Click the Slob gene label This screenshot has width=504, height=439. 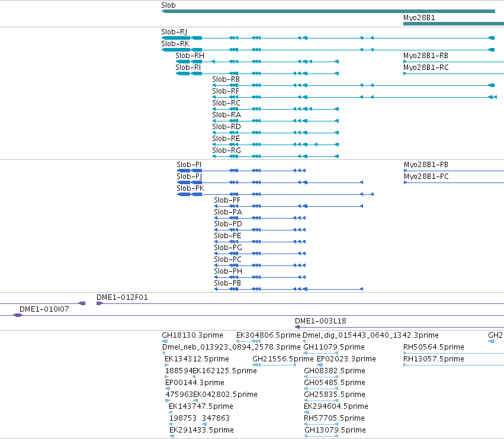(168, 5)
